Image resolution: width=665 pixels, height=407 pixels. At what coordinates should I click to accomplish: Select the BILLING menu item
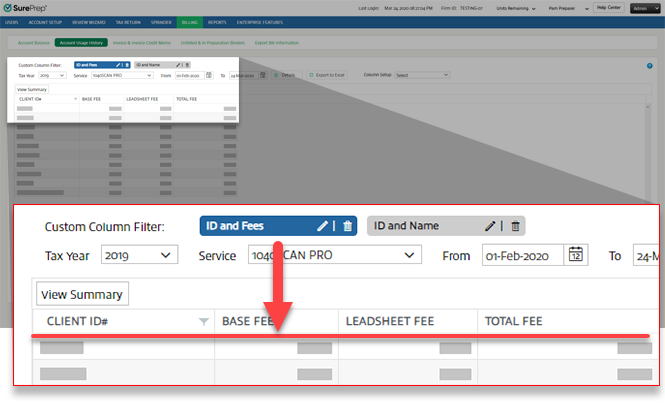(x=190, y=22)
